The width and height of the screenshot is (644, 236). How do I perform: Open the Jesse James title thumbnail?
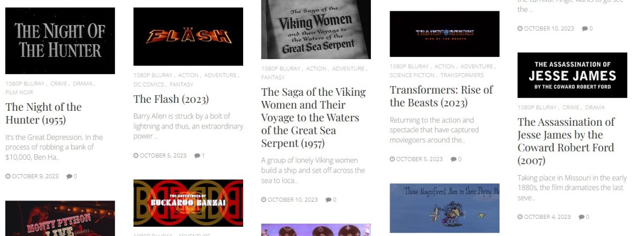[x=572, y=75]
